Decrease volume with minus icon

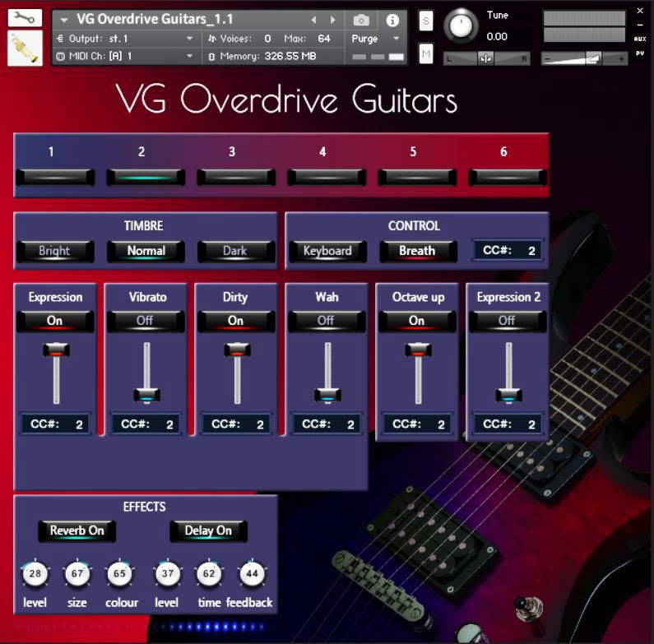tap(548, 59)
